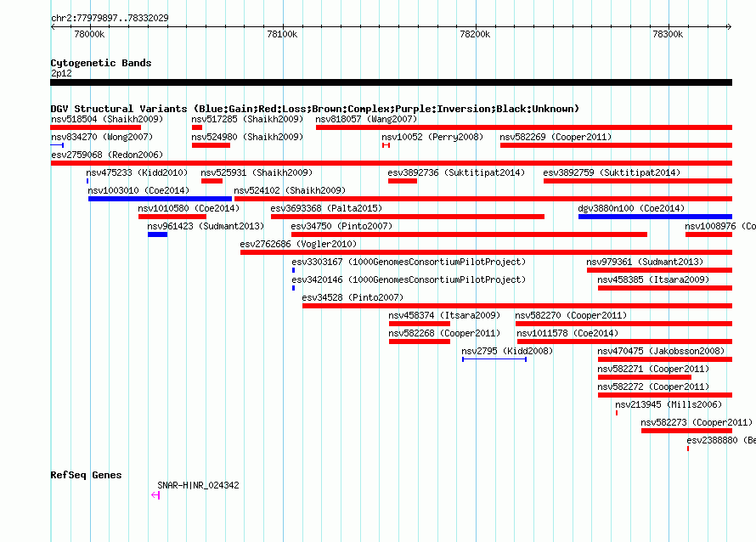This screenshot has height=542, width=756.
Task: Click the chr2:77979897..78332029 coordinates text
Action: [x=110, y=19]
